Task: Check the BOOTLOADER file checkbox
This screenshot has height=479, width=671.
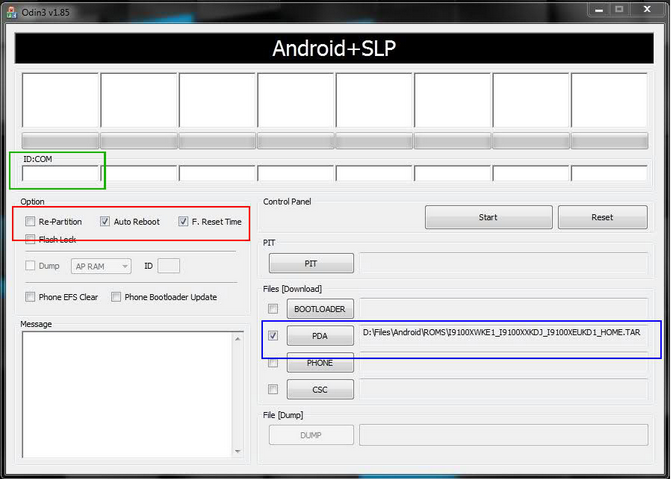Action: 273,309
